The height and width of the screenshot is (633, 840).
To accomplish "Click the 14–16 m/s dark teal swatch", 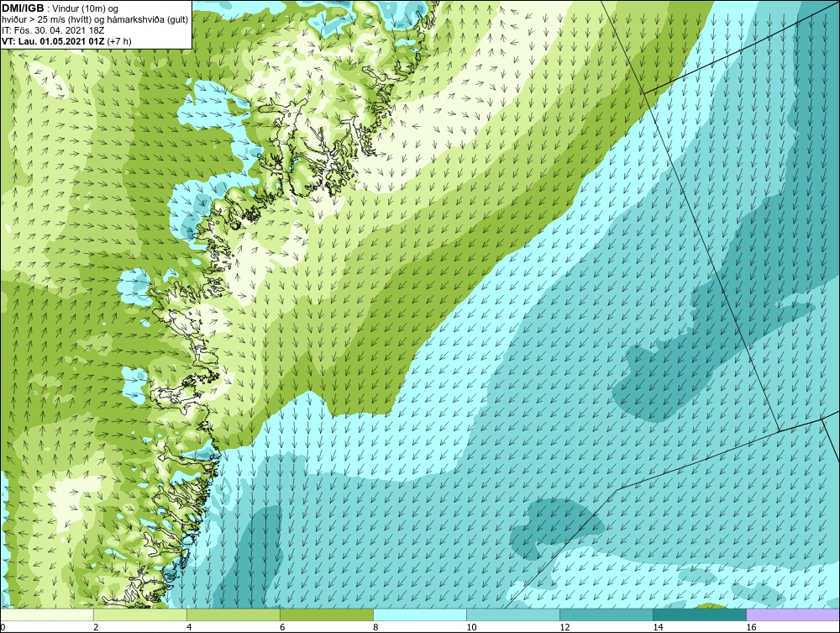I will click(700, 615).
